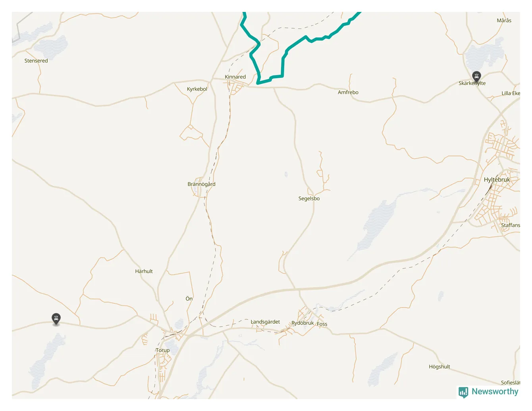Click the Brännögård village label
This screenshot has height=411, width=532.
201,184
